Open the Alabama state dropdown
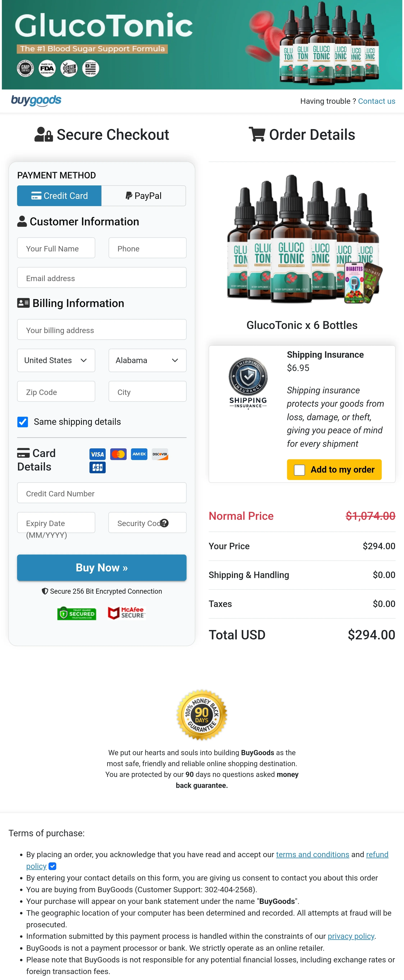This screenshot has width=404, height=980. [147, 360]
